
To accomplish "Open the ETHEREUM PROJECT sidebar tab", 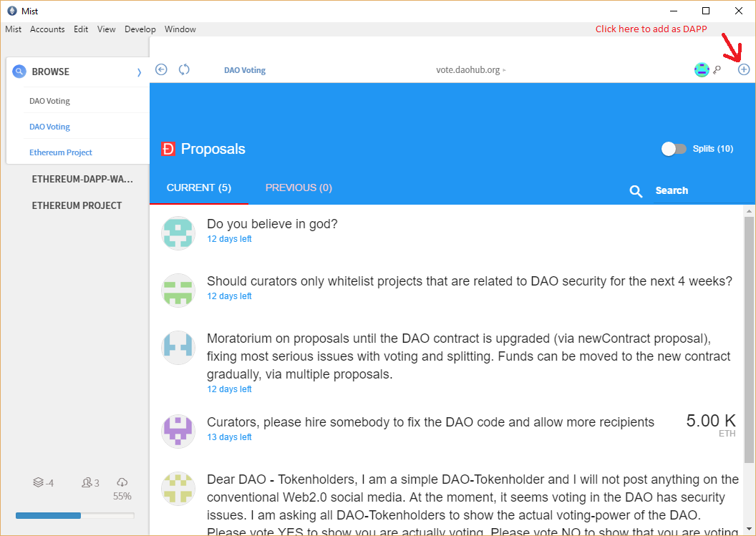I will coord(77,206).
